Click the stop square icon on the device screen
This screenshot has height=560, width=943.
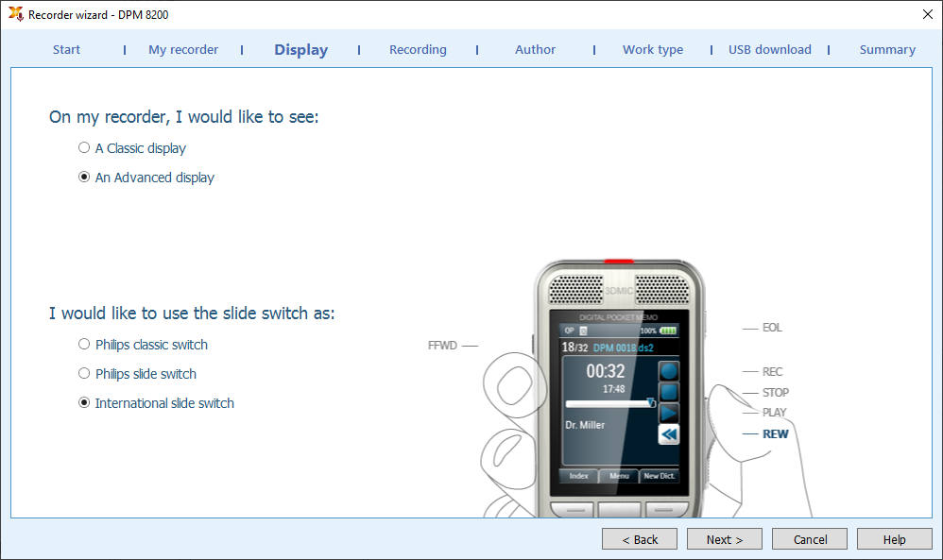[x=669, y=392]
